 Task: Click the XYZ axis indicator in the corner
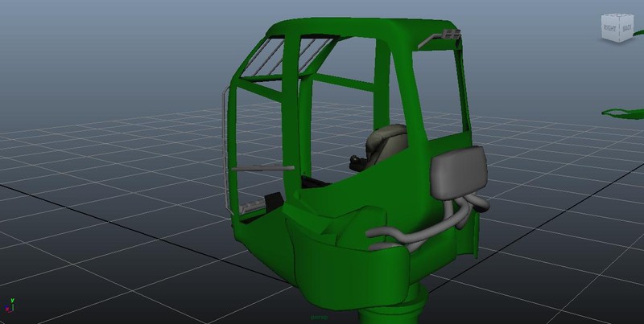pos(11,306)
